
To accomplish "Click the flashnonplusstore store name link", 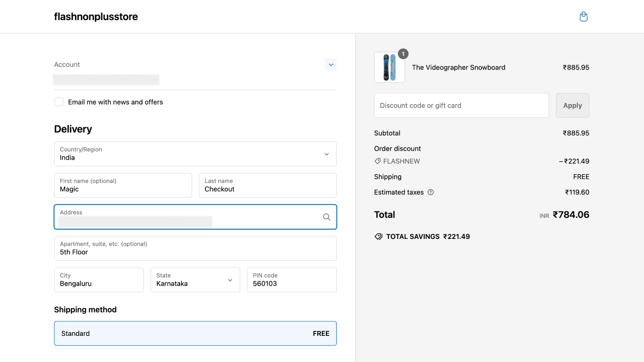I will pos(96,16).
